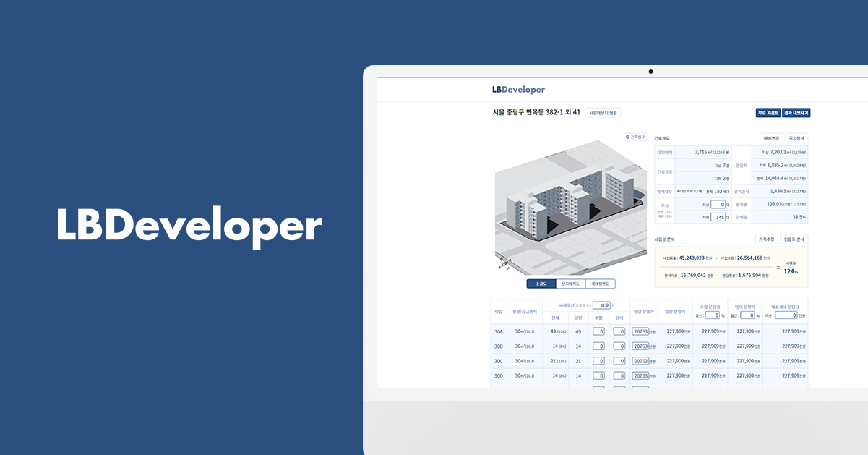This screenshot has width=868, height=455.
Task: Click the 배치변경 layout change button
Action: tap(770, 138)
